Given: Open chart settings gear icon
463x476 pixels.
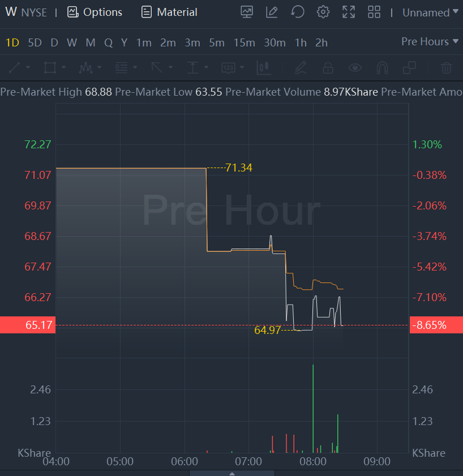Looking at the screenshot, I should 323,12.
